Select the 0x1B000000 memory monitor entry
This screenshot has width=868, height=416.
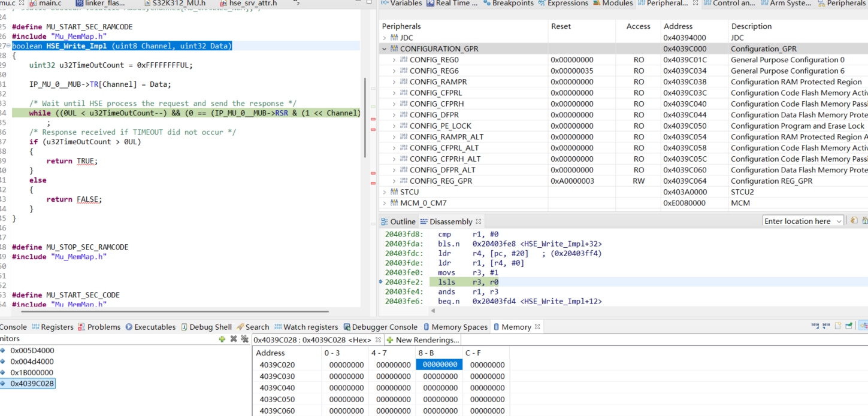click(x=31, y=372)
